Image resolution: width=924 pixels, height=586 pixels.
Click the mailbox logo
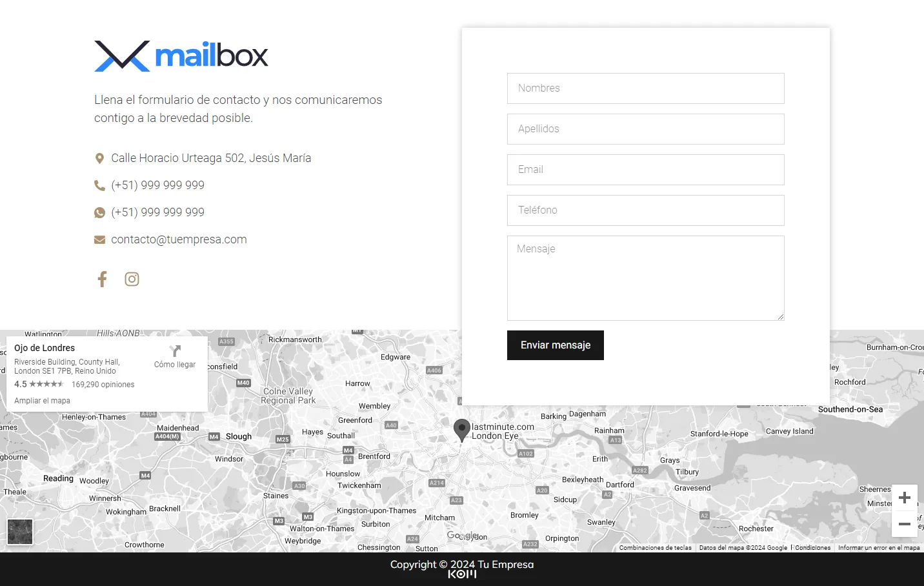(181, 56)
